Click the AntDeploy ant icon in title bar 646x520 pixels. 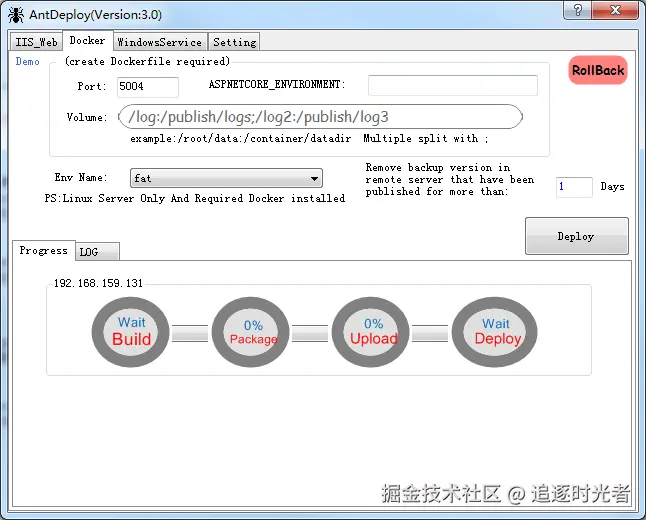pyautogui.click(x=15, y=15)
